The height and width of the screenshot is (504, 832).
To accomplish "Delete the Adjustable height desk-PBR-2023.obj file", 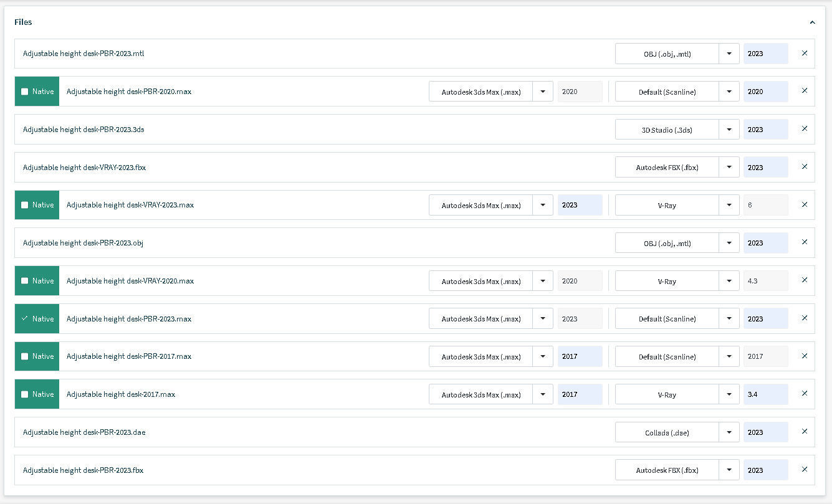I will 804,242.
